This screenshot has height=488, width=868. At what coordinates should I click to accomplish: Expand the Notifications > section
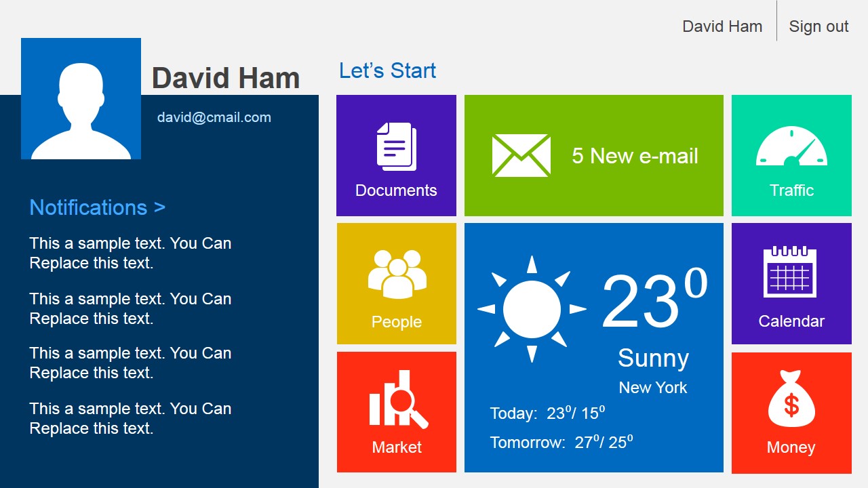coord(98,207)
